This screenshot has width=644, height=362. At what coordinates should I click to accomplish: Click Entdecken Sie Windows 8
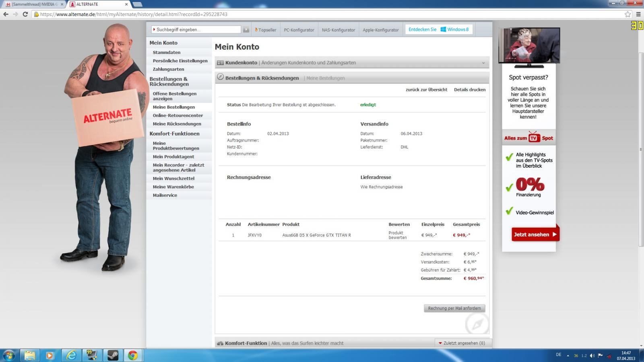point(439,29)
